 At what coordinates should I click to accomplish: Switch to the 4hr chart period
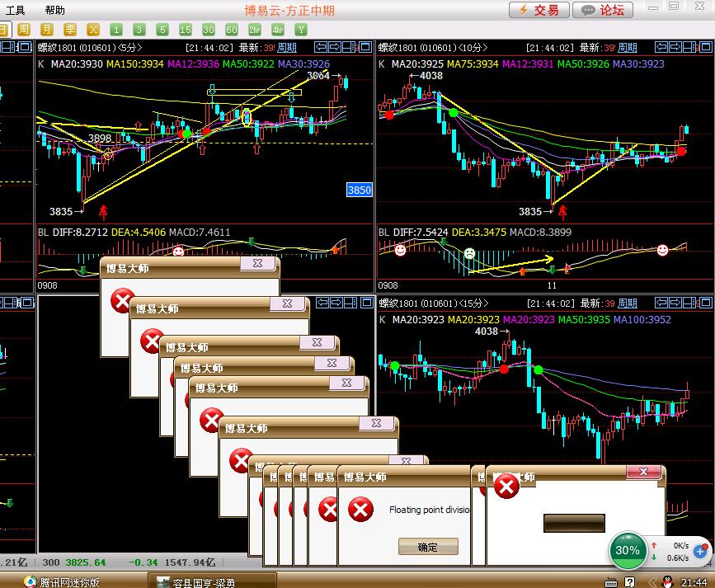278,30
